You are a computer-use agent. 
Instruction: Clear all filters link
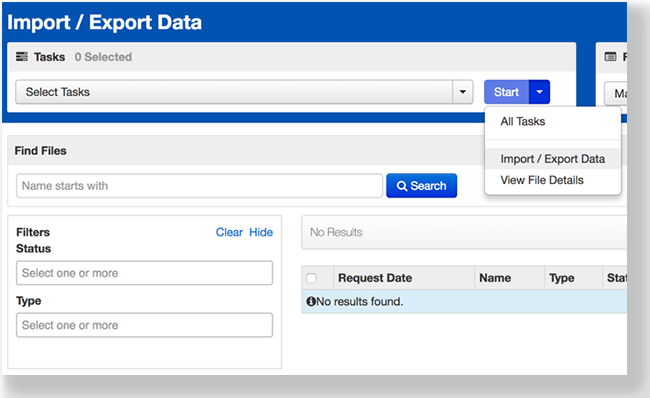[229, 232]
